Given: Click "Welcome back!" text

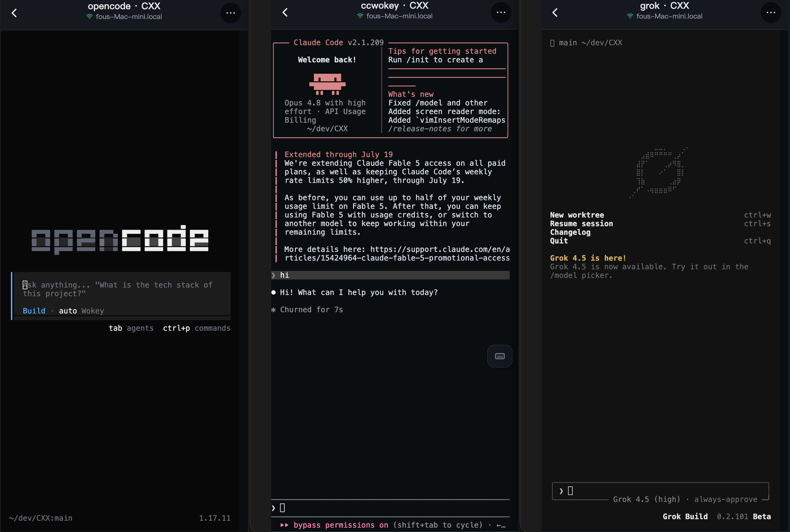Looking at the screenshot, I should 327,60.
